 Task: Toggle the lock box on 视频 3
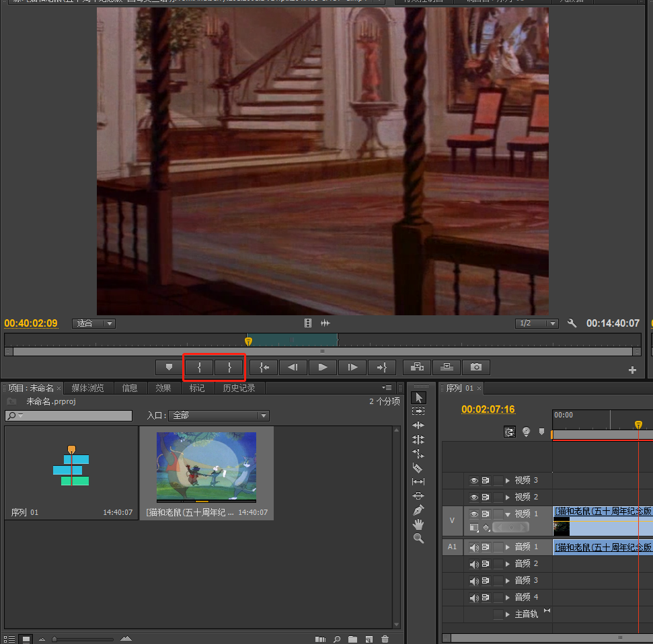click(498, 481)
